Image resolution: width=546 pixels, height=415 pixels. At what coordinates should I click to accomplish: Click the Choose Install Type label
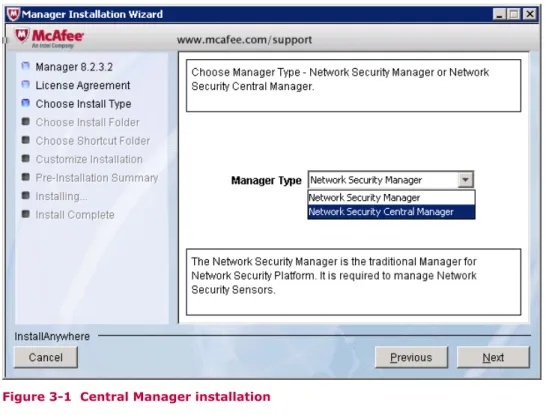84,104
